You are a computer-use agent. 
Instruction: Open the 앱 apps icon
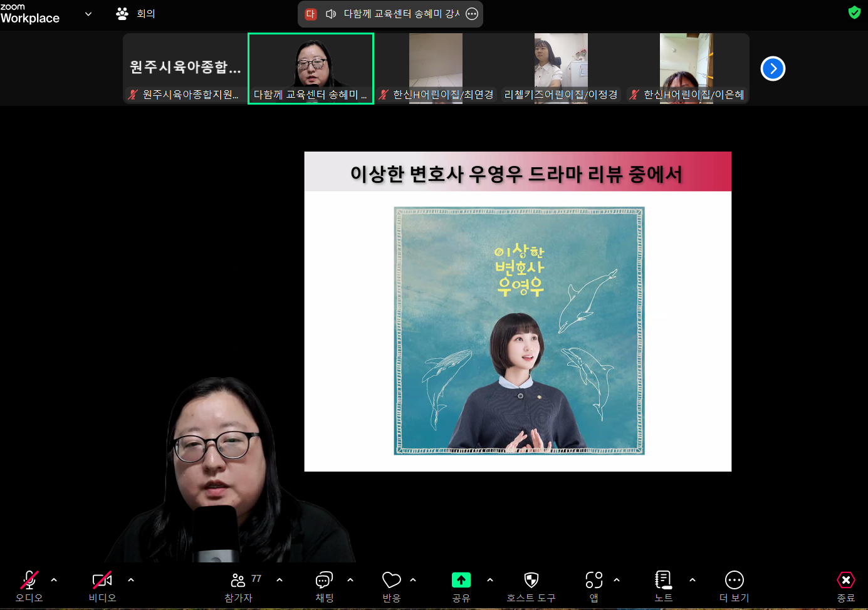[x=594, y=586]
